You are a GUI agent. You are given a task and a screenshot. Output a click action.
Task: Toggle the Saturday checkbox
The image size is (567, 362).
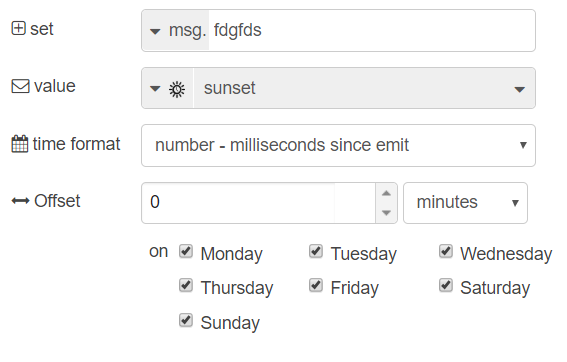tap(446, 285)
